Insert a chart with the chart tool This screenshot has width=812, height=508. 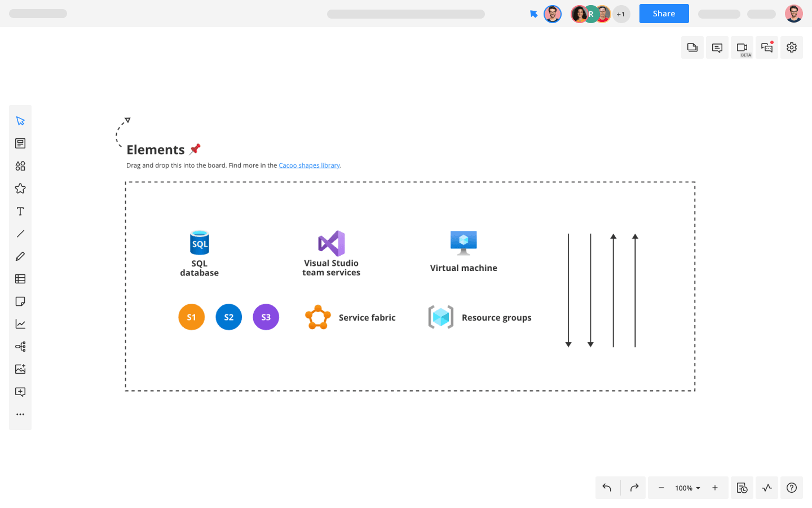(20, 324)
